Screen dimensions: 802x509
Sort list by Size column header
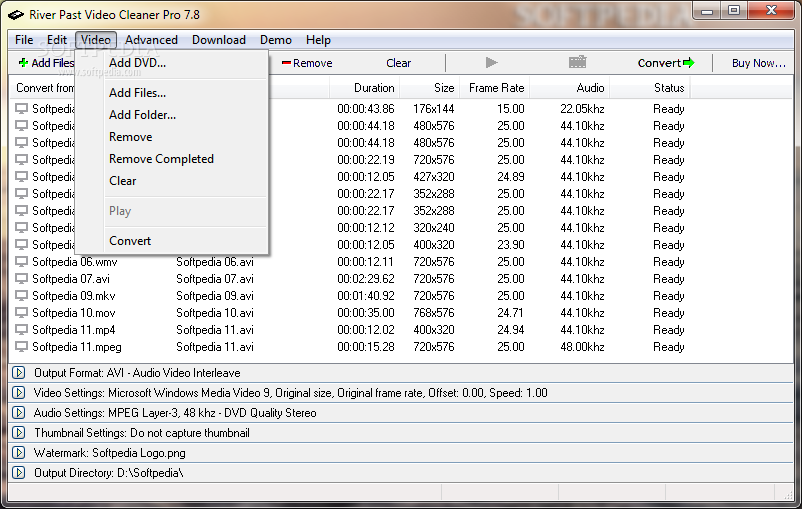430,88
